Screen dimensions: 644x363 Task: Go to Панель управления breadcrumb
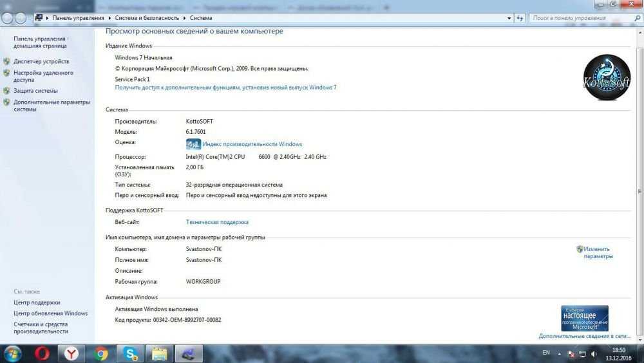(x=78, y=18)
